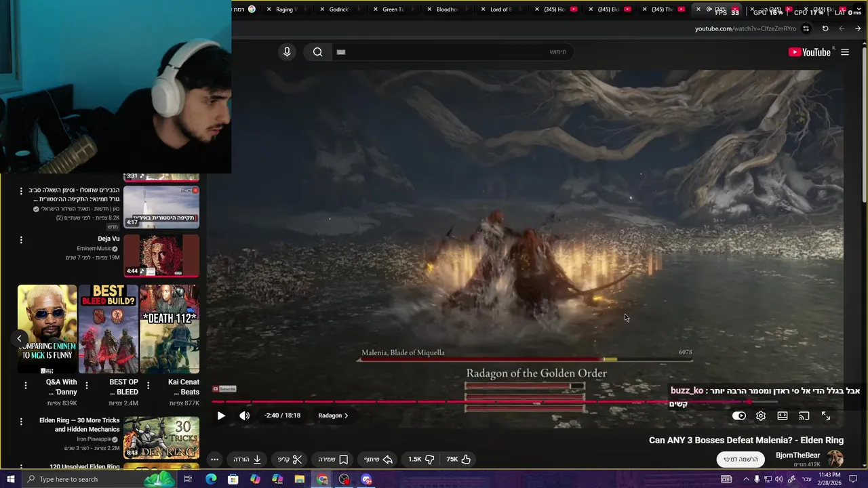Subscribe to the channel via הרשמה למינוי
The image size is (868, 488).
(x=741, y=460)
